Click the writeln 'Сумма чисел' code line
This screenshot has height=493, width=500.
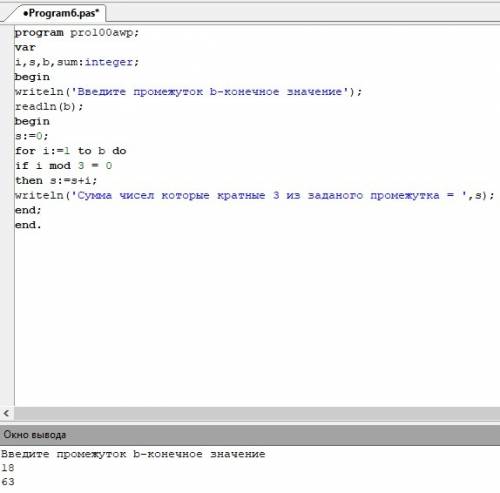[255, 195]
